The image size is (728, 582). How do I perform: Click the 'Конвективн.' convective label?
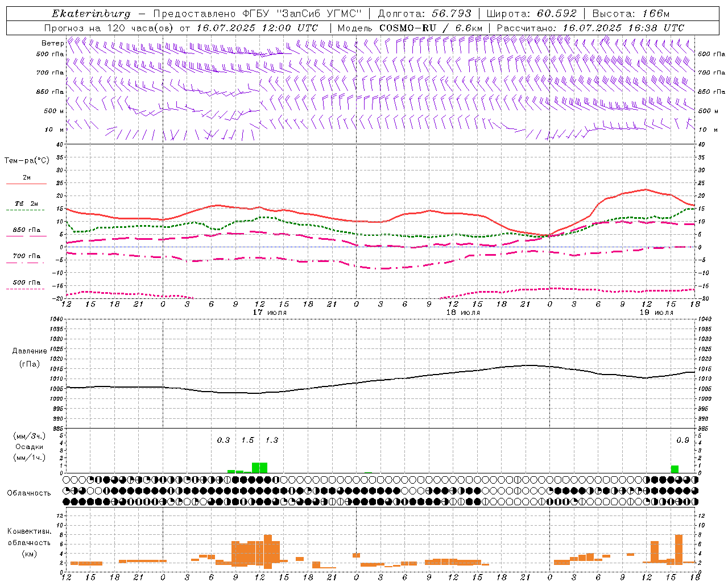29,531
